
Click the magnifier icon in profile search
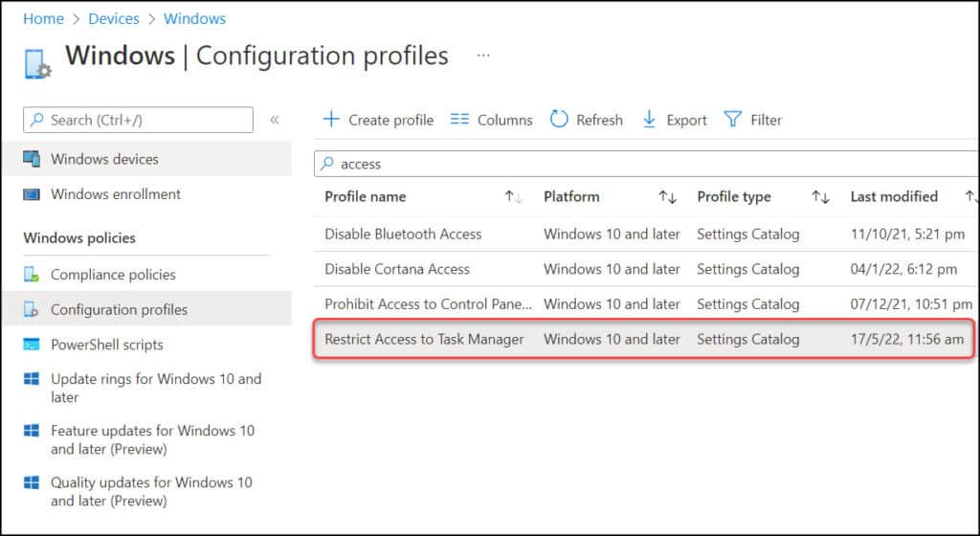pyautogui.click(x=327, y=164)
